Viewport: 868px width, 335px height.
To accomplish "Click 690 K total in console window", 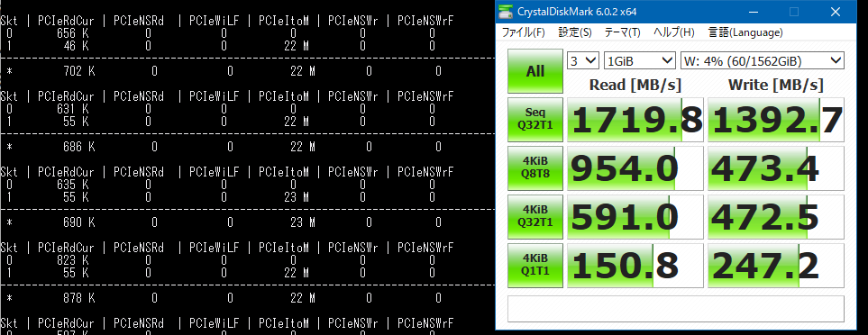I will pyautogui.click(x=79, y=222).
